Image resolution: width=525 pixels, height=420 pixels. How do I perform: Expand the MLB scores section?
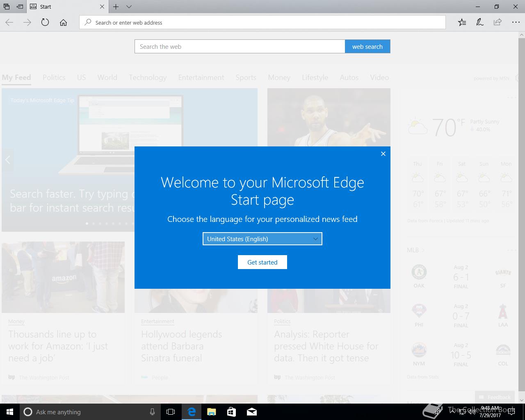pos(415,250)
